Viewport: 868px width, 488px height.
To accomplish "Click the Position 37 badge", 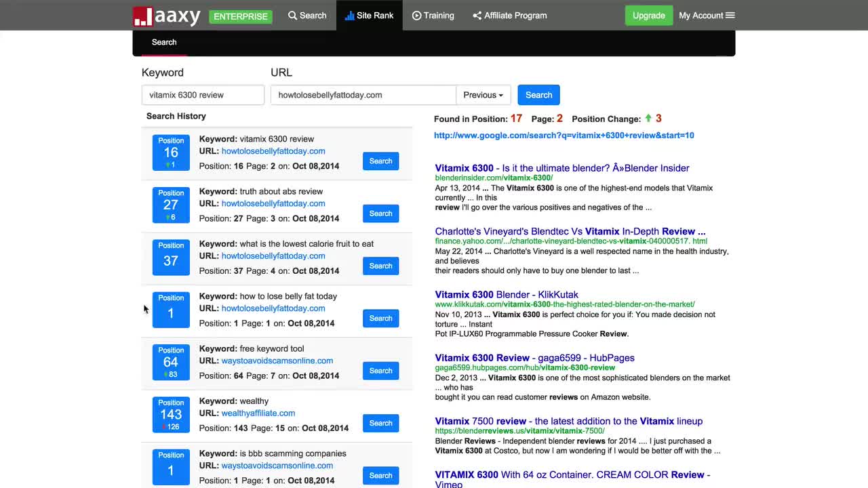I will click(x=171, y=257).
